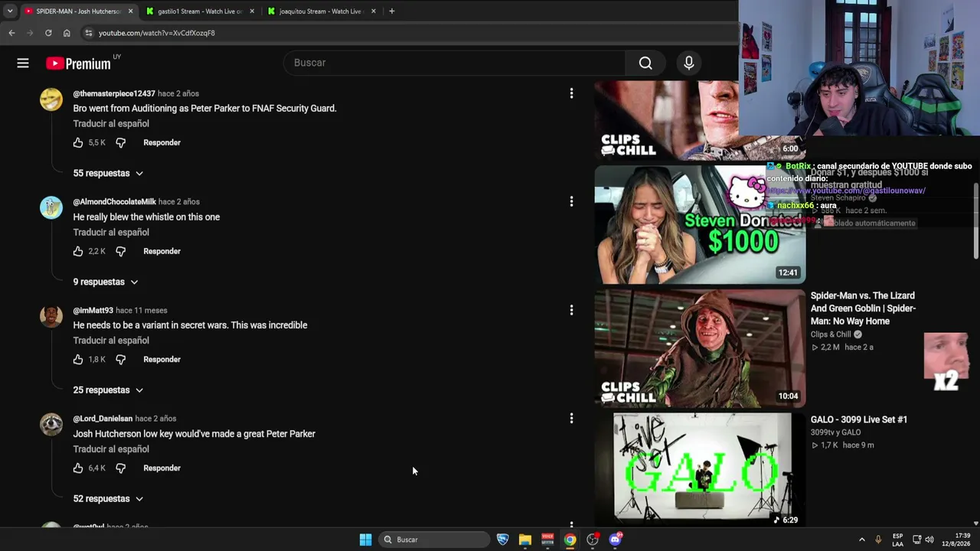
Task: Focus the browser address bar URL
Action: coord(156,33)
